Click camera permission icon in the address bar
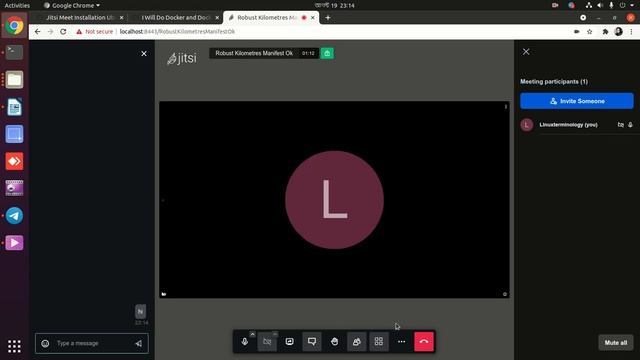The width and height of the screenshot is (640, 360). click(x=577, y=31)
